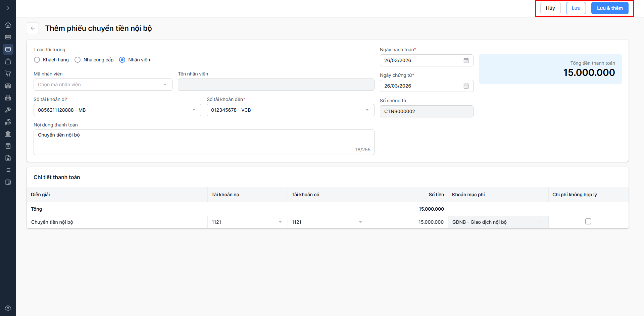Viewport: 644px width, 316px height.
Task: Open the Mã nhân viên dropdown
Action: pyautogui.click(x=103, y=85)
